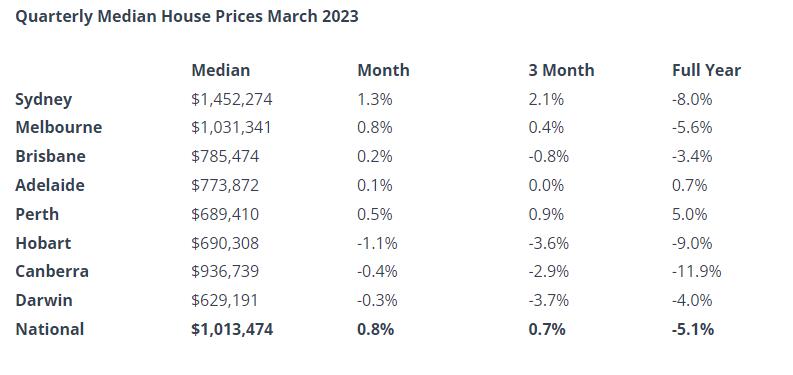
Task: Click Darwin month value -0.3%
Action: pyautogui.click(x=377, y=301)
